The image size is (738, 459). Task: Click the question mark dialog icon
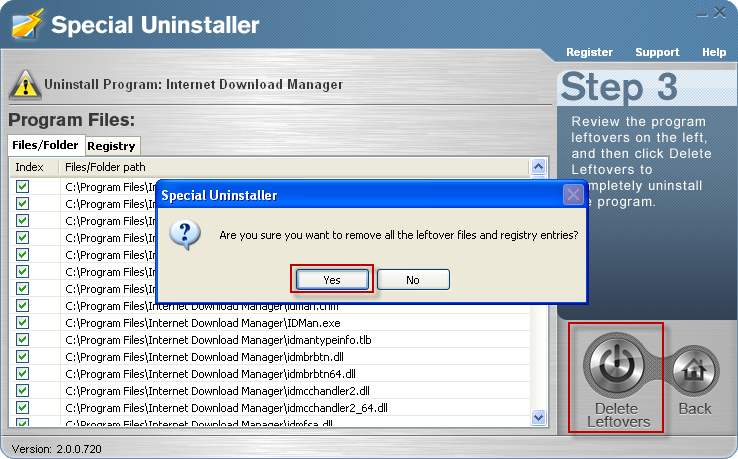(x=185, y=234)
